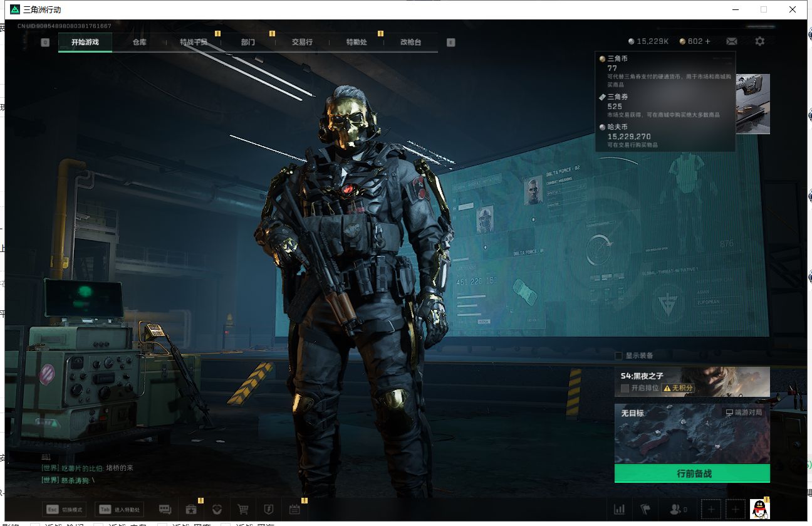
Task: Click the QQ penguin avatar
Action: (760, 509)
